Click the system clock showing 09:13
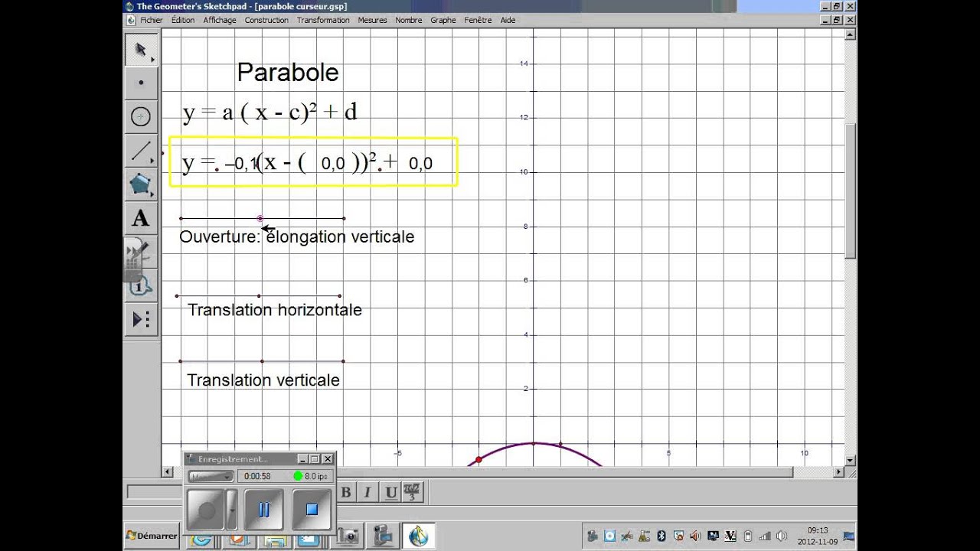This screenshot has height=551, width=980. 818,530
